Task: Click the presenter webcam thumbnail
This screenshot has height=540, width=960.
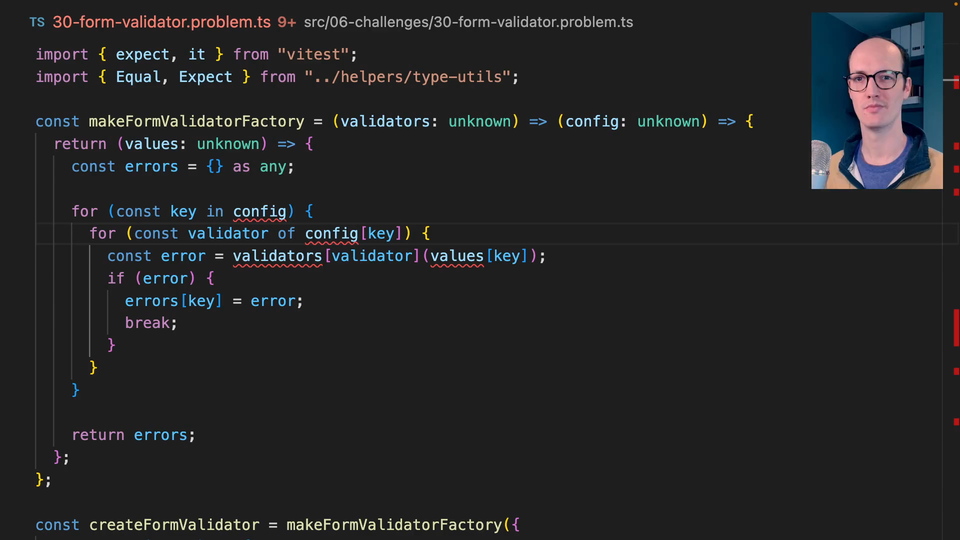Action: point(876,100)
